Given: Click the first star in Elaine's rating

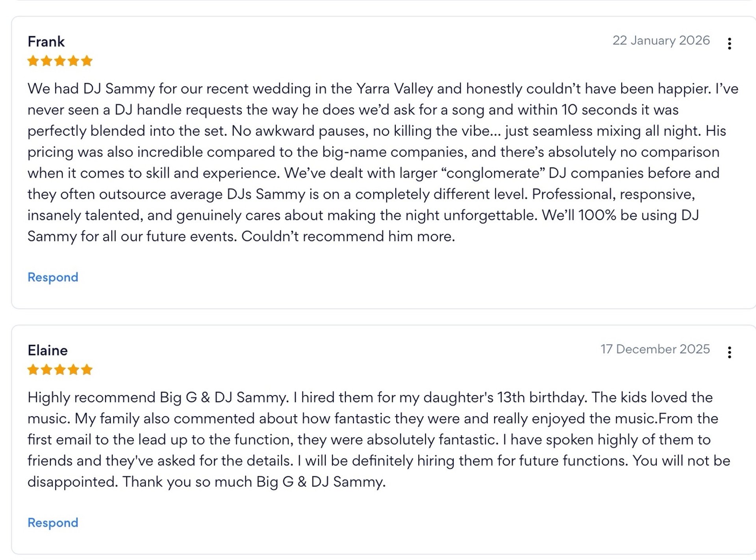Looking at the screenshot, I should [x=33, y=370].
